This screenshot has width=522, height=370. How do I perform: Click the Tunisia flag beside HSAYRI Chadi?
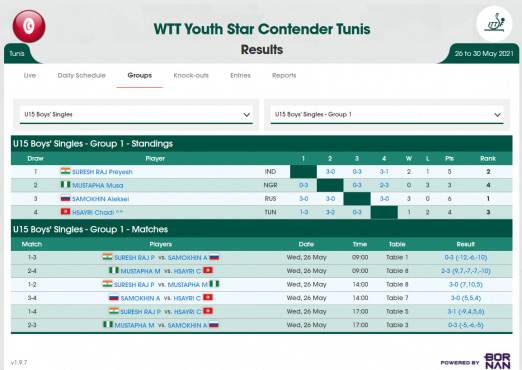pos(65,212)
